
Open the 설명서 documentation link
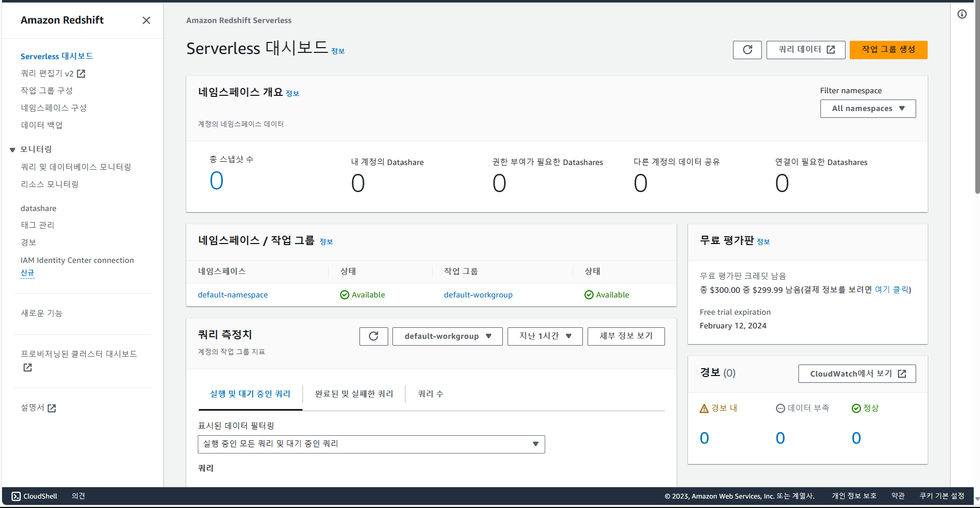point(32,407)
